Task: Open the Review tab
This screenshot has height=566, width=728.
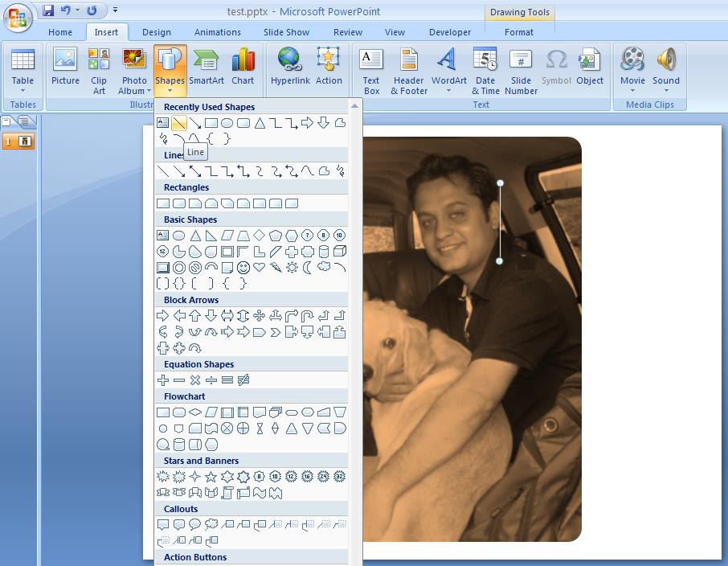Action: pyautogui.click(x=348, y=32)
